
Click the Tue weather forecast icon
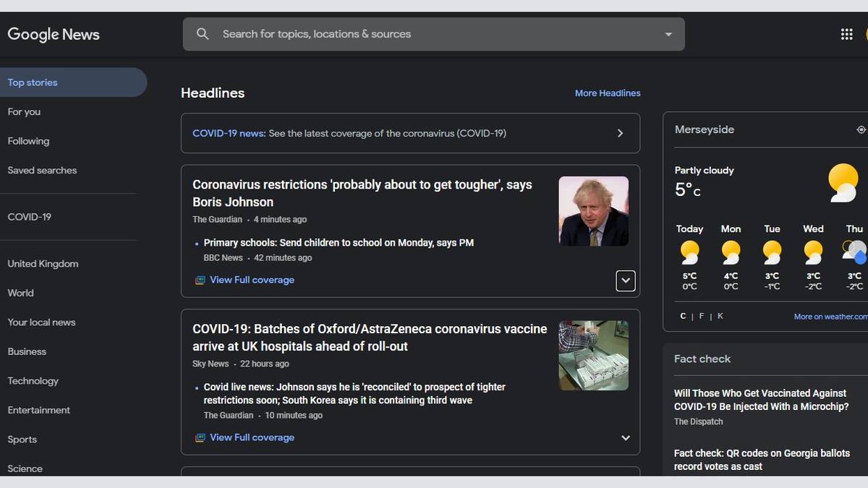click(772, 252)
